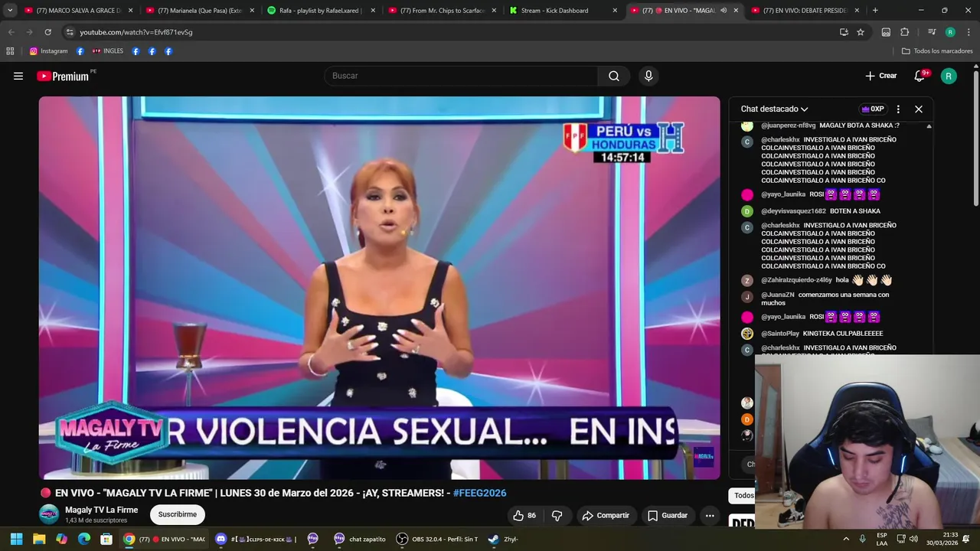
Task: Click the search magnifier button
Action: 614,76
